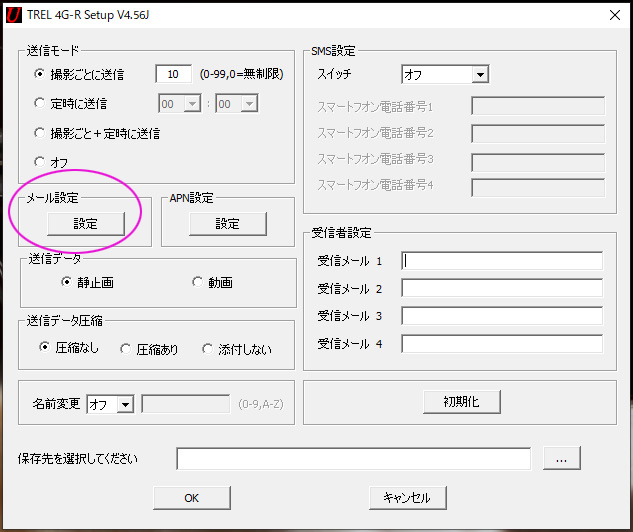Choose '撮影ごと＋定時に送信' radio button
The image size is (633, 532).
[x=40, y=133]
